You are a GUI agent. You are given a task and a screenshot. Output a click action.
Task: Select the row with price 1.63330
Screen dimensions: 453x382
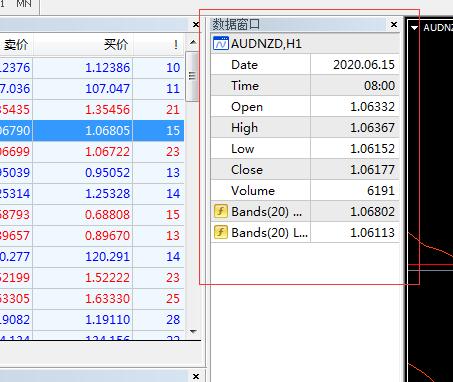tap(92, 299)
